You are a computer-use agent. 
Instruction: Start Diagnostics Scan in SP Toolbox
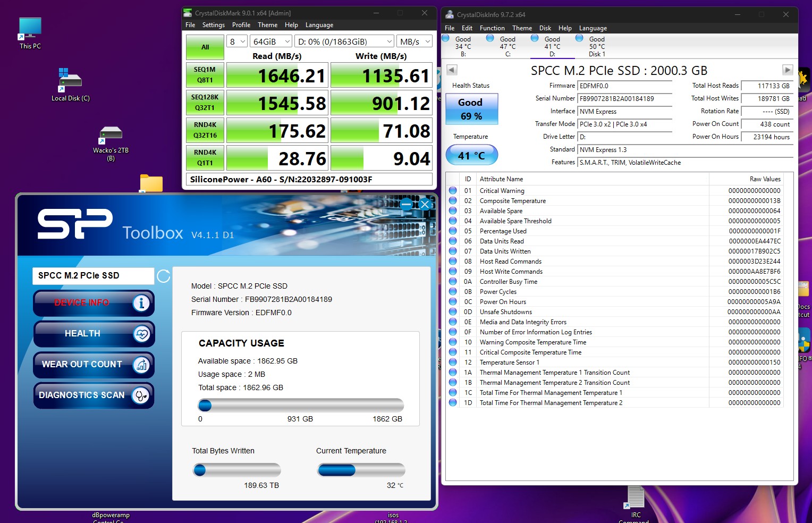(94, 395)
